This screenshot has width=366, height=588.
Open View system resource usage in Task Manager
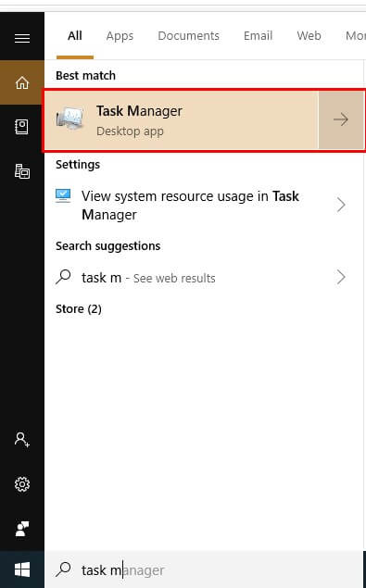[x=205, y=206]
